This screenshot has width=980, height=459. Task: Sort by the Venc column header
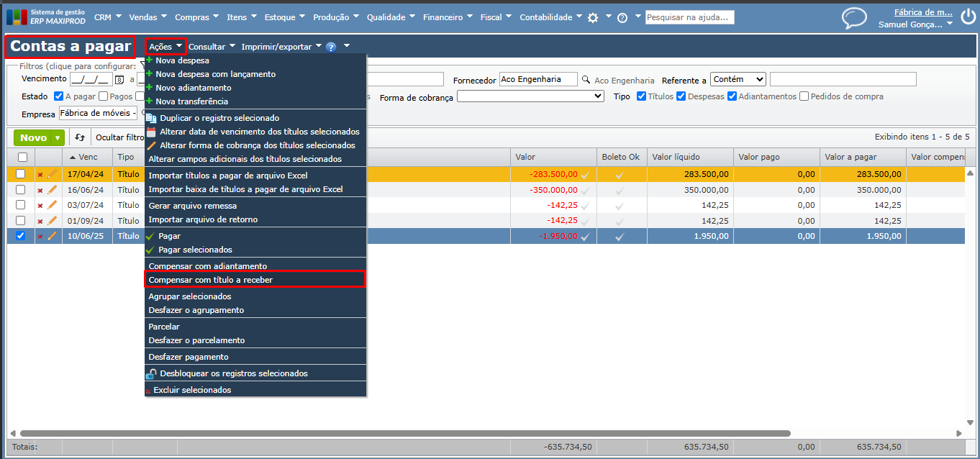[x=87, y=157]
